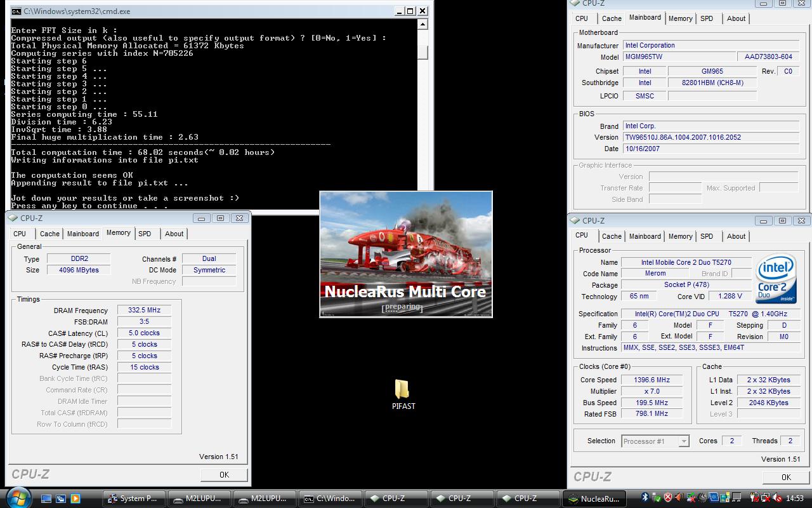Open the Windows Start menu orb

point(18,498)
